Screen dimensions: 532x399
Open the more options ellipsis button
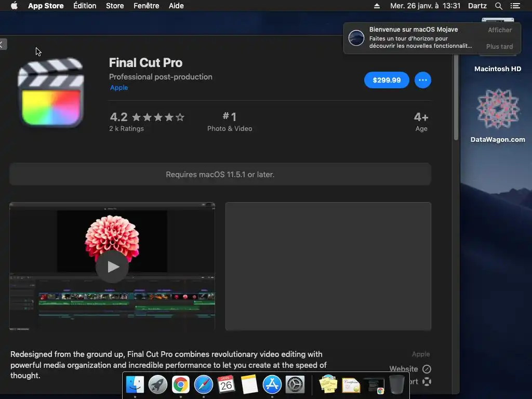pyautogui.click(x=423, y=80)
